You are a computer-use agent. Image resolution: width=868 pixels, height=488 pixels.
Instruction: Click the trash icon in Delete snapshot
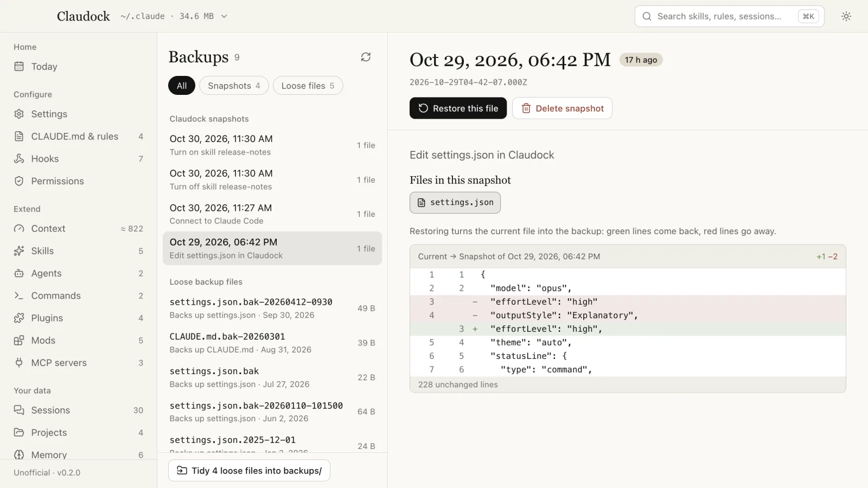[526, 108]
